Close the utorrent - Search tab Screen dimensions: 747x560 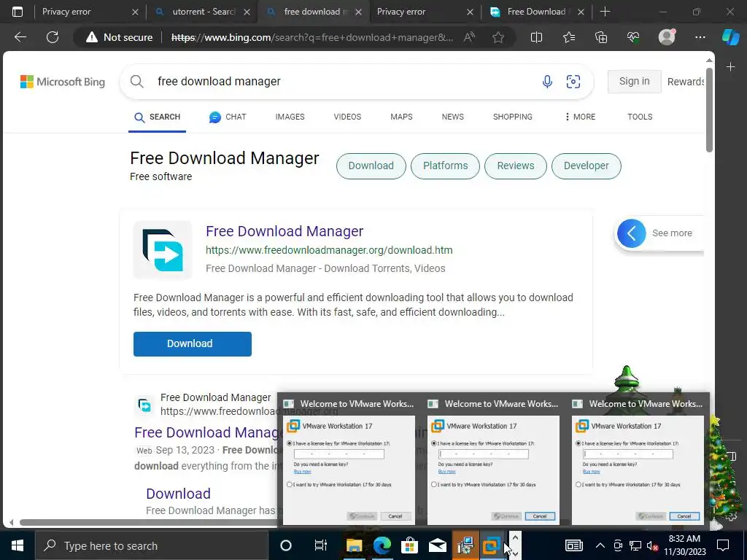click(x=247, y=12)
